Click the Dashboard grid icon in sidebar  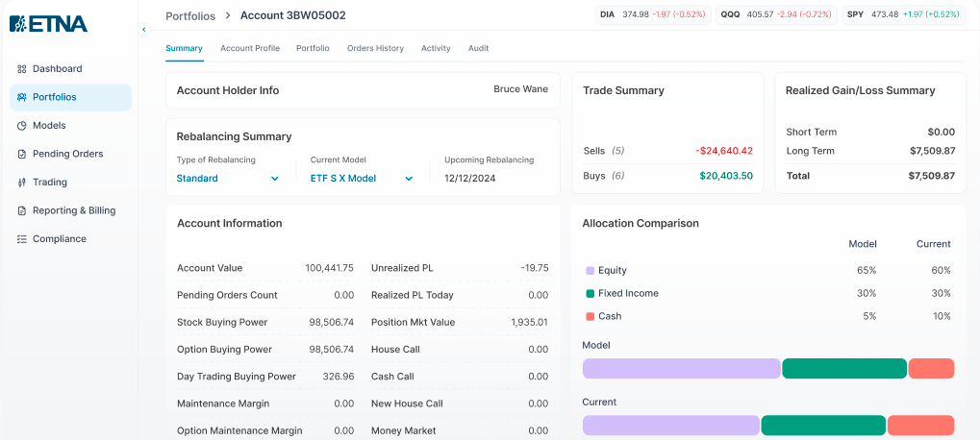22,68
